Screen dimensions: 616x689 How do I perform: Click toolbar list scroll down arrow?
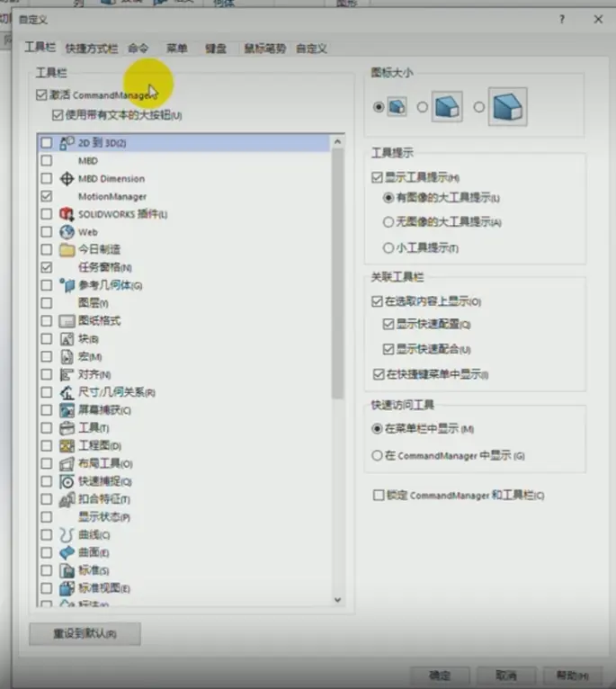[337, 600]
